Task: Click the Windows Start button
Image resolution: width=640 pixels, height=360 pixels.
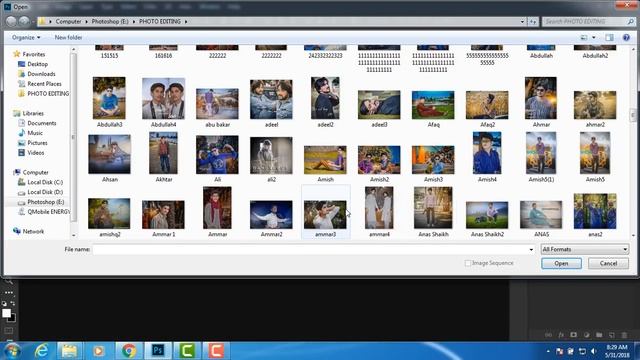Action: click(x=12, y=351)
